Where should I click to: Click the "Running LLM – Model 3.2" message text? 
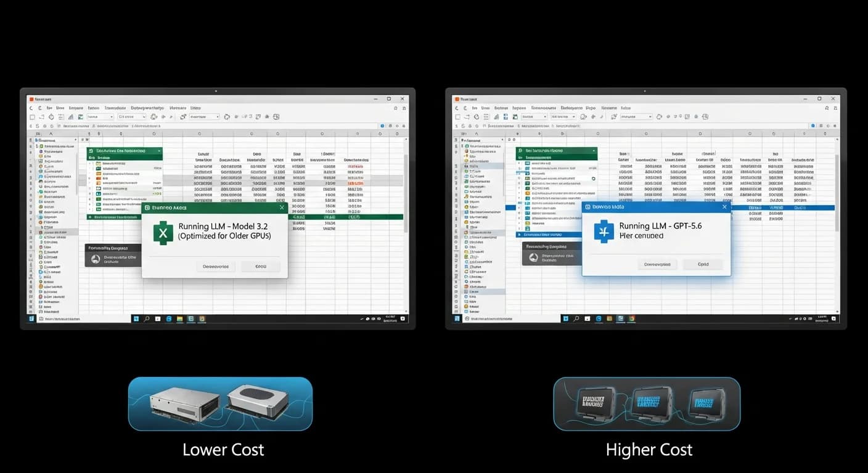223,226
